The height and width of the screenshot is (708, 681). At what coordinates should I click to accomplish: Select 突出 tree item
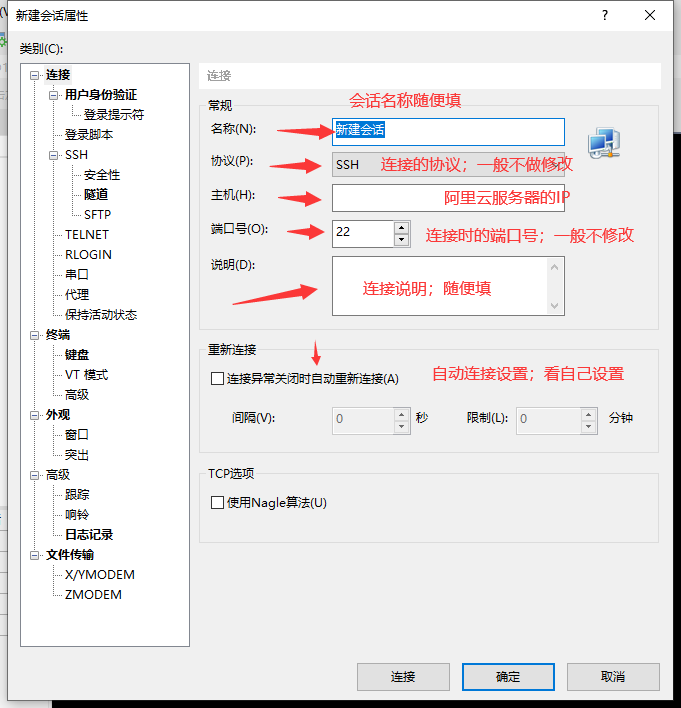(x=77, y=455)
